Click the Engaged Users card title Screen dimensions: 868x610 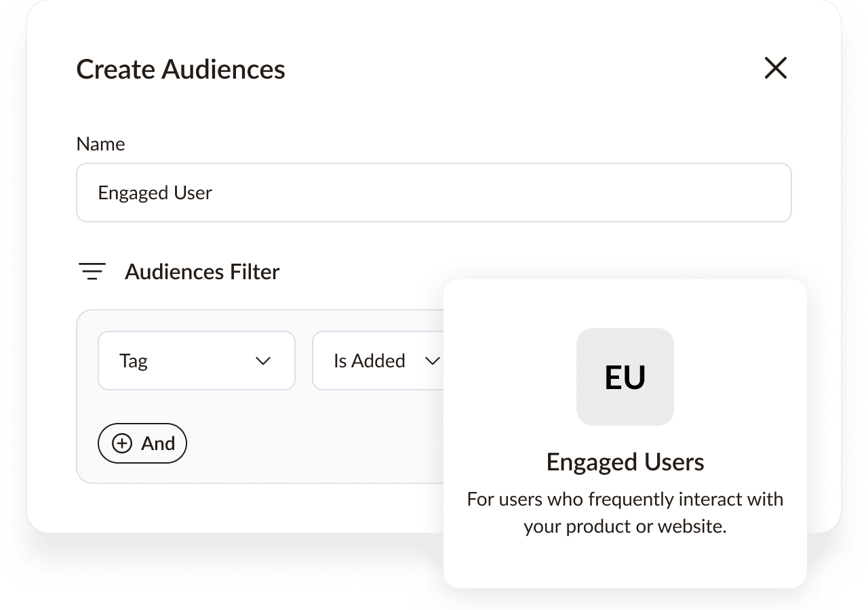click(625, 462)
